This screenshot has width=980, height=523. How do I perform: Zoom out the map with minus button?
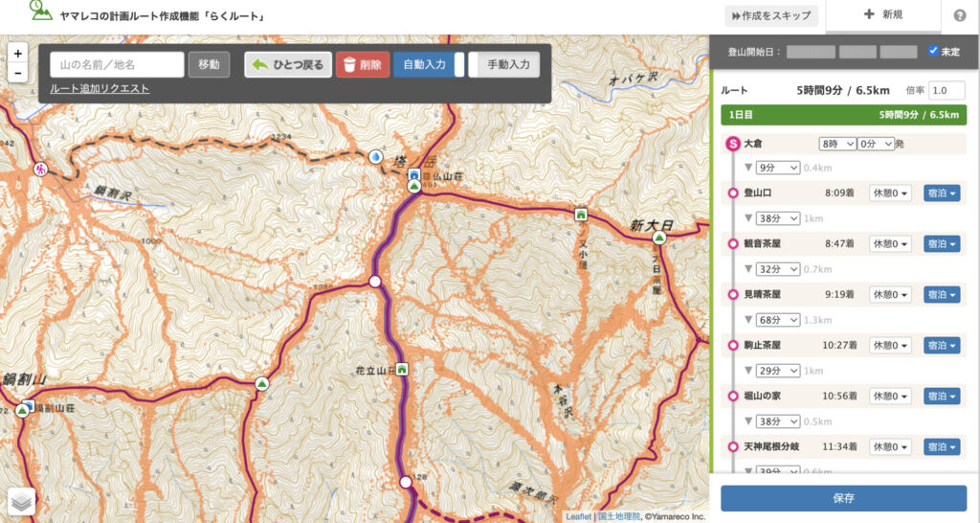pos(17,73)
